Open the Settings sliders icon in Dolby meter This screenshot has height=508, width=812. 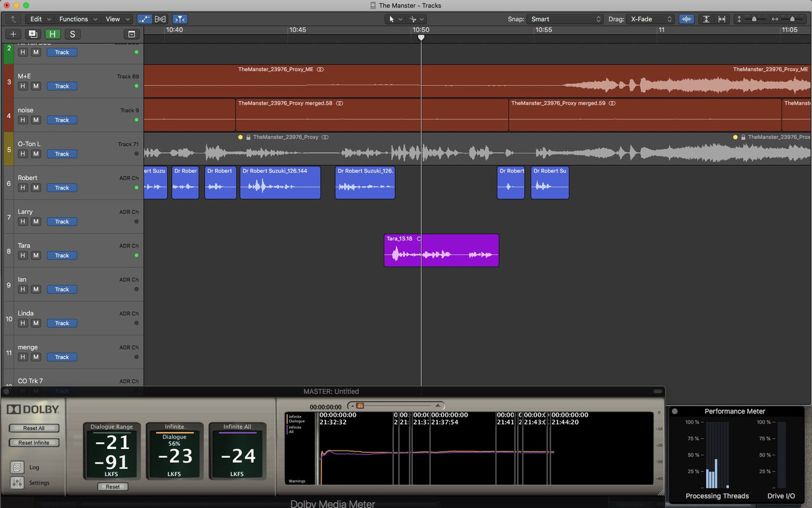pos(17,483)
